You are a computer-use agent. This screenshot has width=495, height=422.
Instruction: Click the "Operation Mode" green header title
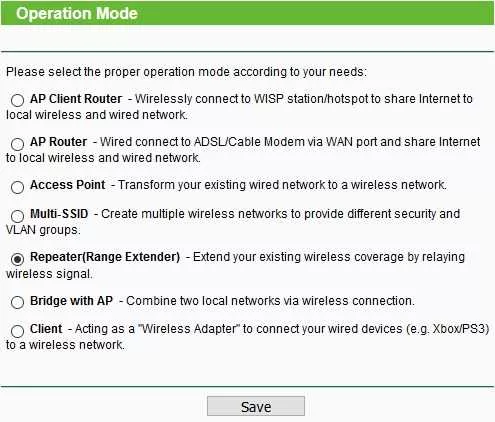click(x=77, y=13)
